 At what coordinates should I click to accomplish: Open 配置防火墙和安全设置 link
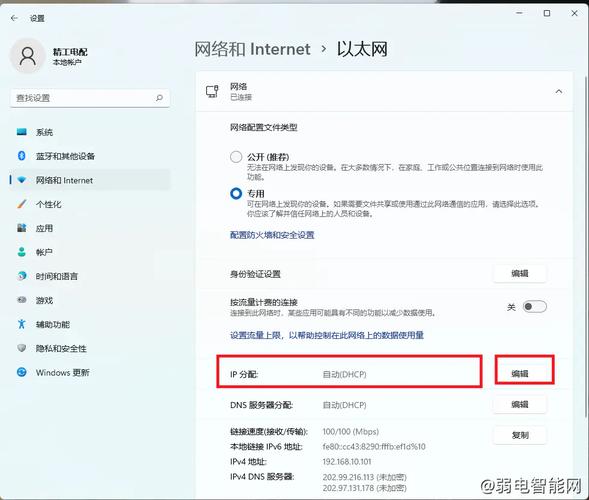[x=272, y=235]
